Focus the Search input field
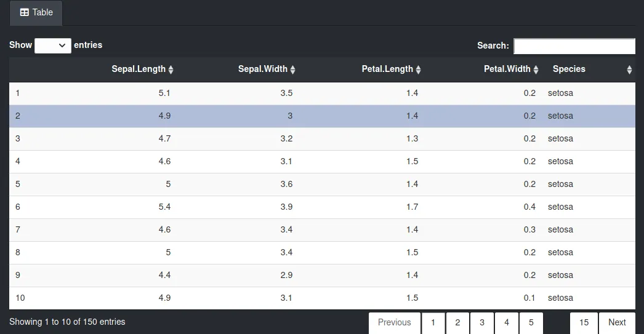This screenshot has width=644, height=334. click(x=574, y=46)
